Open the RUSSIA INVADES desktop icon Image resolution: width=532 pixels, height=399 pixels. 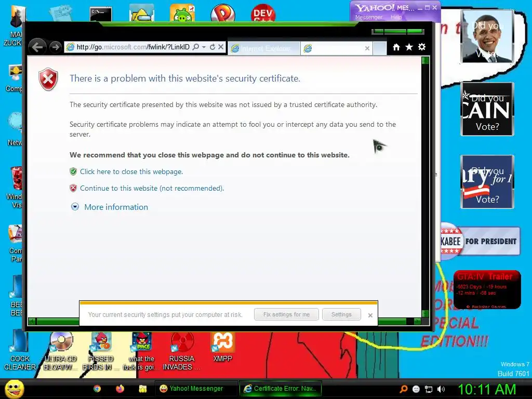coord(182,351)
